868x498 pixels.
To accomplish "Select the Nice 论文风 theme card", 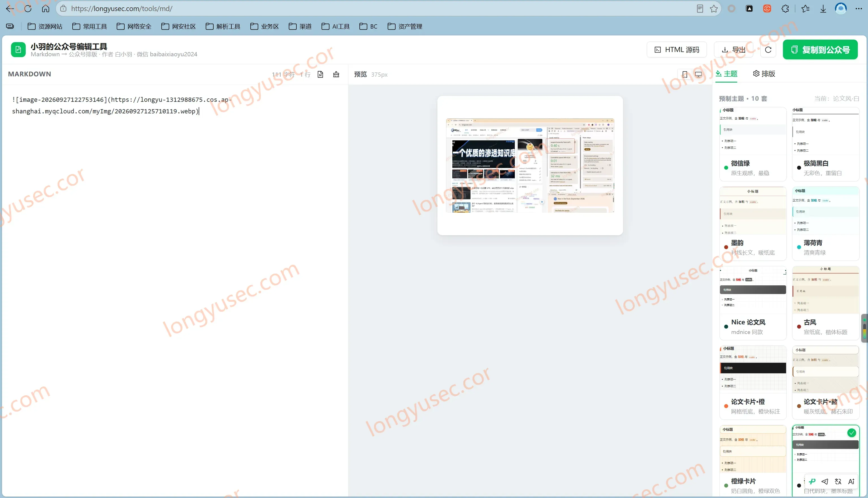I will pos(753,303).
